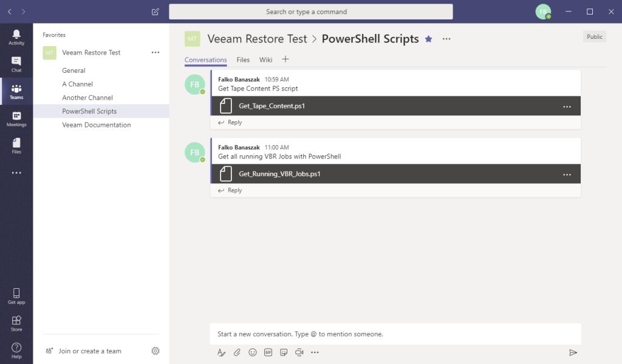Open the Meetings view
This screenshot has width=622, height=364.
16,118
